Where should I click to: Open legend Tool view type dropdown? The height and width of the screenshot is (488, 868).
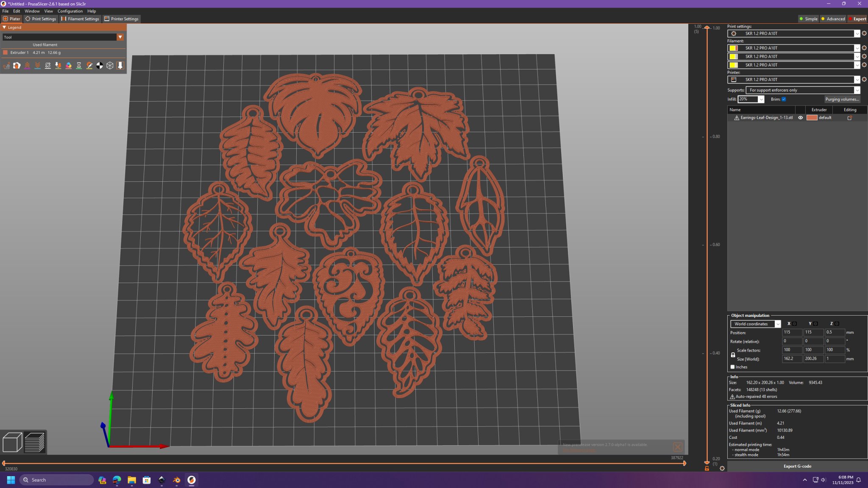point(120,37)
